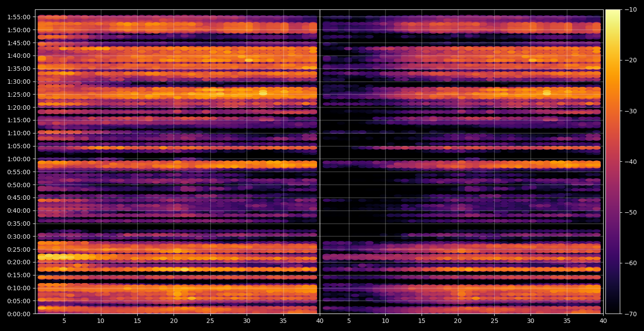Click the −30 colorbar tick label
The width and height of the screenshot is (644, 331).
pyautogui.click(x=630, y=111)
